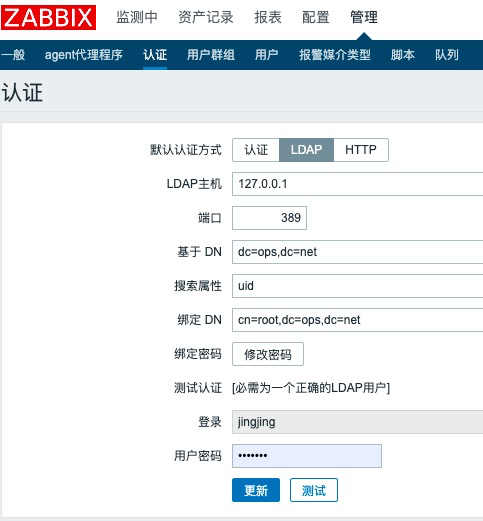
Task: Open the 报表 top menu
Action: click(268, 17)
